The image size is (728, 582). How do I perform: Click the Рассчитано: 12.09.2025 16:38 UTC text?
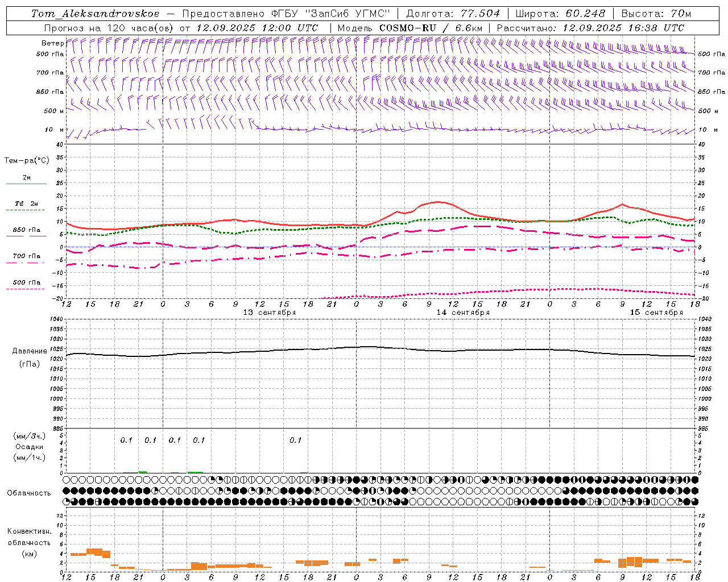pos(590,28)
